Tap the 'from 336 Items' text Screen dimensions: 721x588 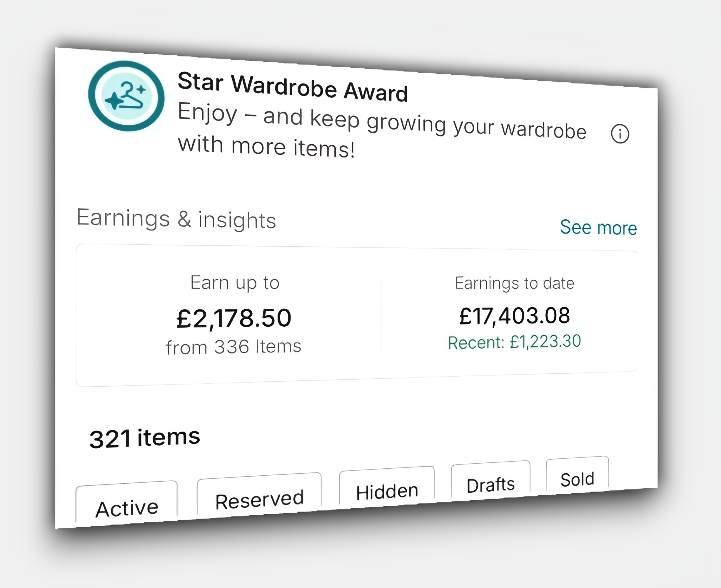[x=233, y=347]
